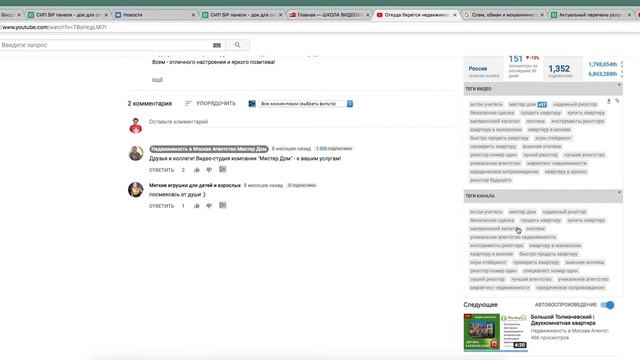Collapse the ТЕГИ КАНАЛА section arrow

[x=619, y=193]
